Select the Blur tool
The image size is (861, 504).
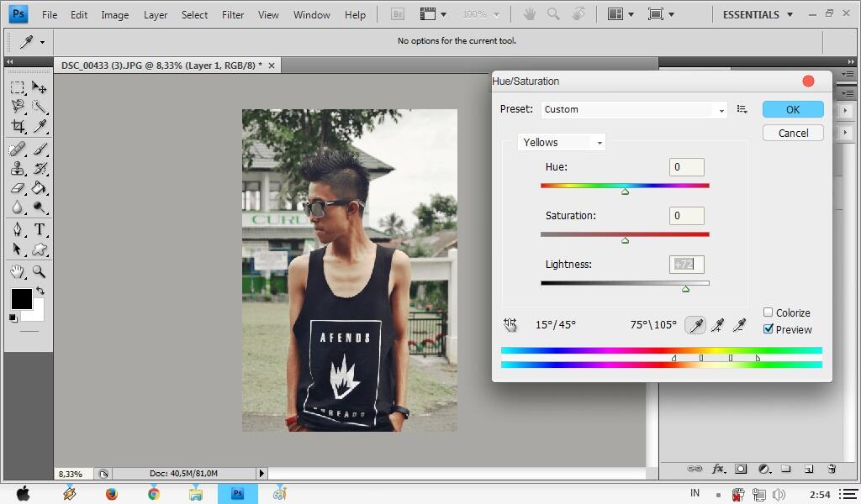point(18,207)
